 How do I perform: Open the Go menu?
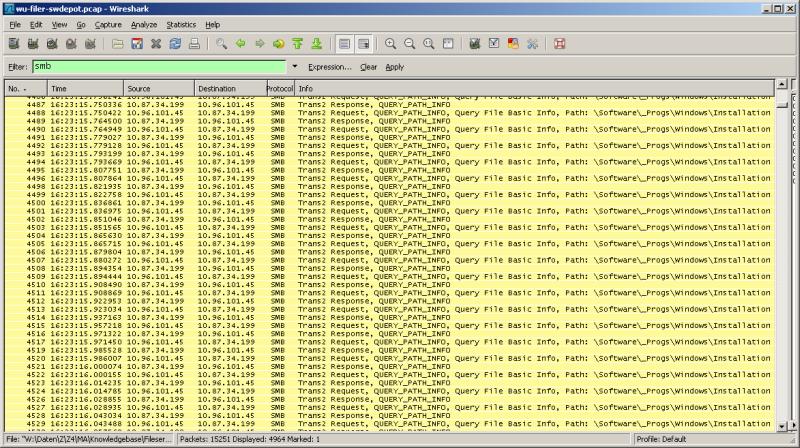coord(81,24)
